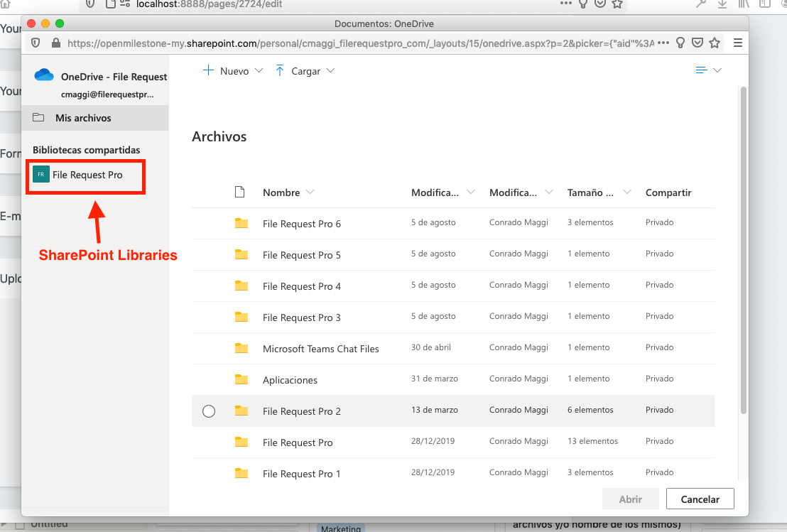Viewport: 787px width, 532px height.
Task: Click the lightbulb icon in picker address bar
Action: [680, 43]
